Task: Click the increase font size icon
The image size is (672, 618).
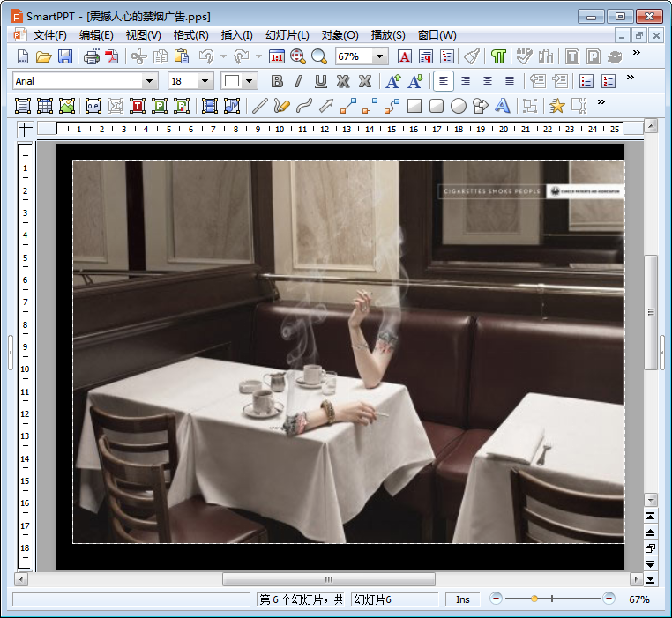Action: 393,81
